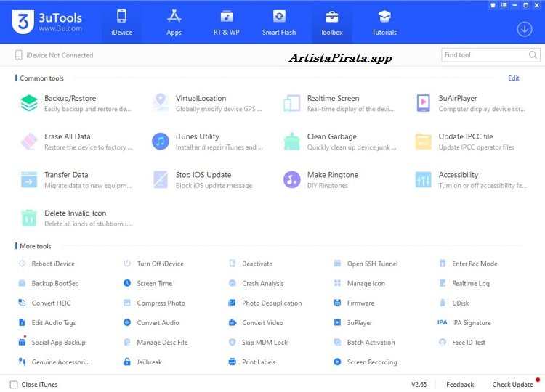545x392 pixels.
Task: Select Jailbreak from More tools
Action: point(149,362)
